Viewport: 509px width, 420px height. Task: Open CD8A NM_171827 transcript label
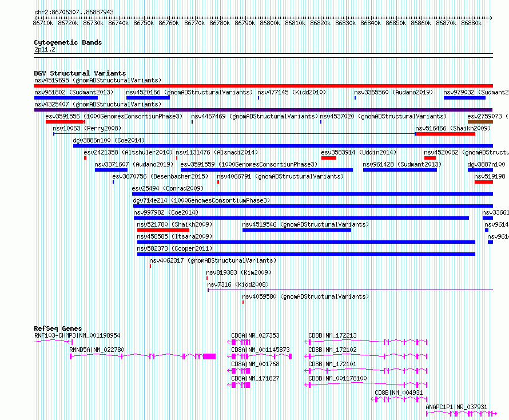click(255, 378)
